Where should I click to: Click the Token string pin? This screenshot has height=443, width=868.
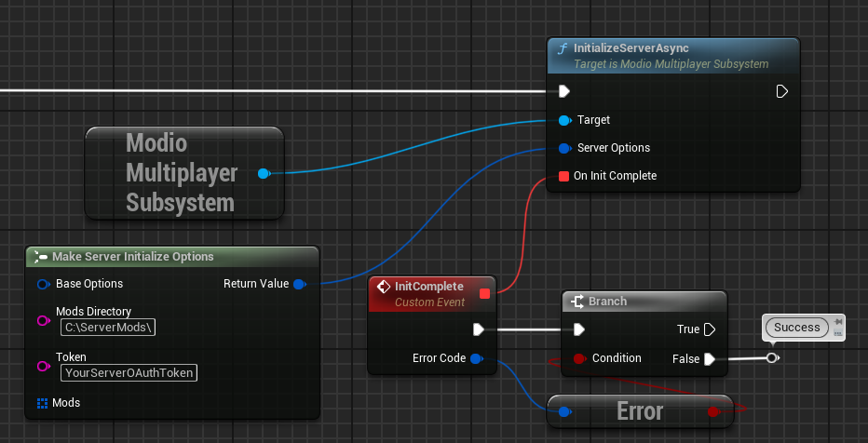[x=43, y=366]
